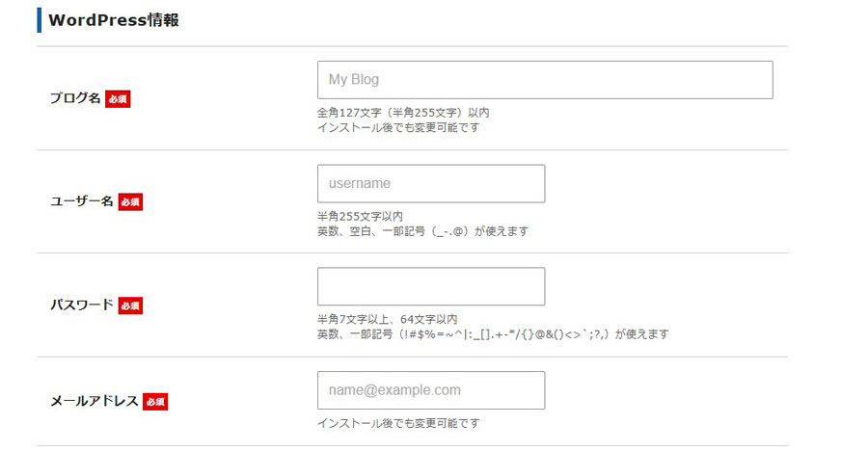868x451 pixels.
Task: Focus the username input field
Action: [x=430, y=183]
